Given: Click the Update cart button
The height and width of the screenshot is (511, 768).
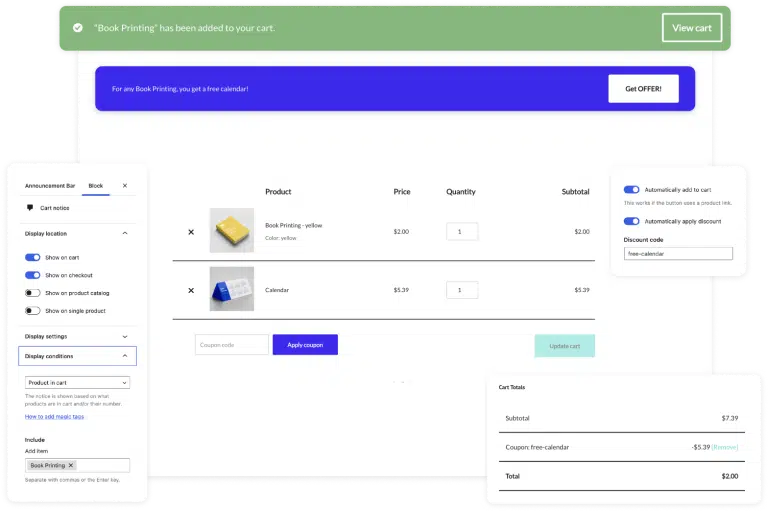Looking at the screenshot, I should pyautogui.click(x=565, y=346).
